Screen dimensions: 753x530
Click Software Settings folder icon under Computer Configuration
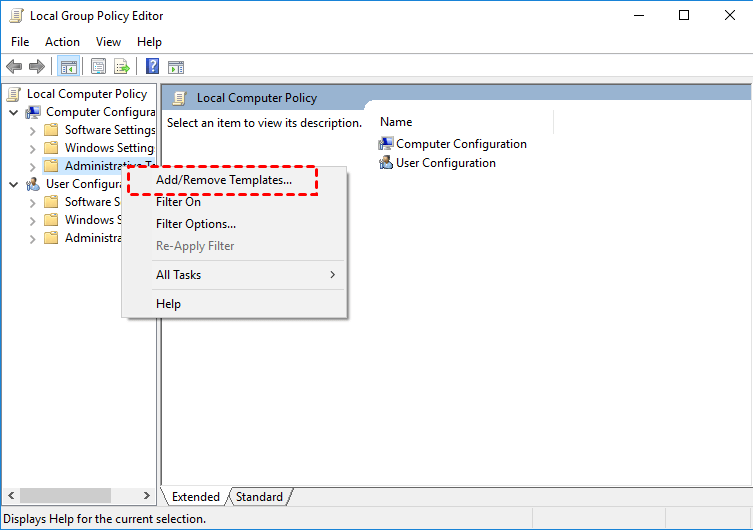(x=51, y=130)
